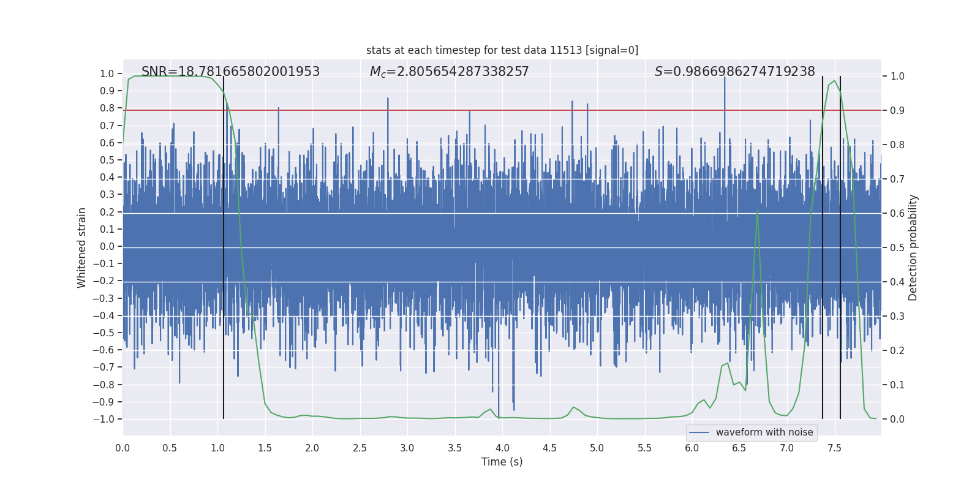Click the 3.5 tick on the Time axis
Screen dimensions: 980x490
(454, 448)
